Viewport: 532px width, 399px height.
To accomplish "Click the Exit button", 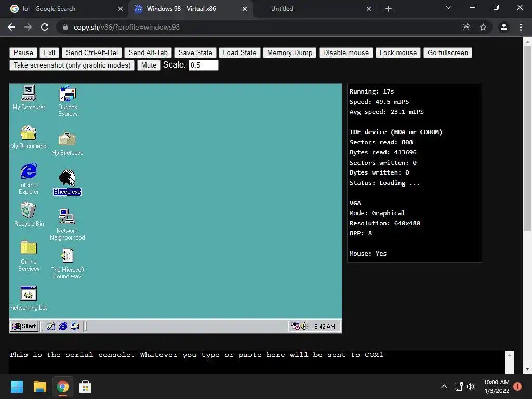I will click(49, 52).
